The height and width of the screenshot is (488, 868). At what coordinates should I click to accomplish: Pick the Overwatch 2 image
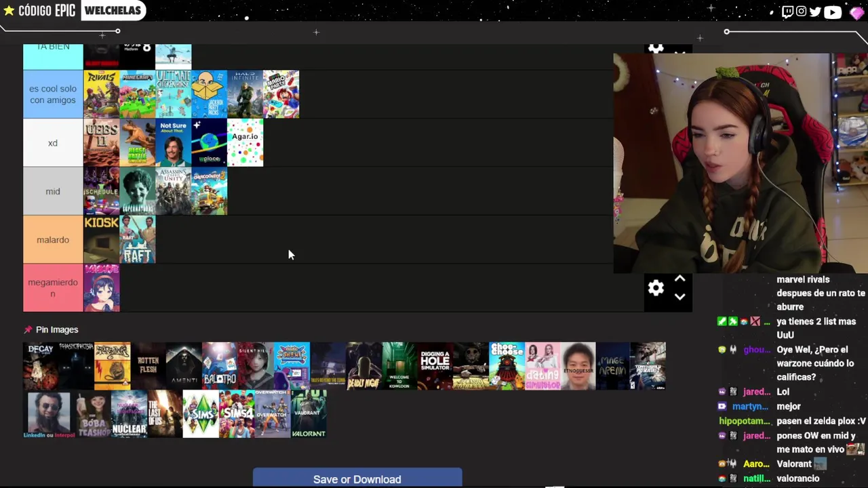(x=273, y=414)
